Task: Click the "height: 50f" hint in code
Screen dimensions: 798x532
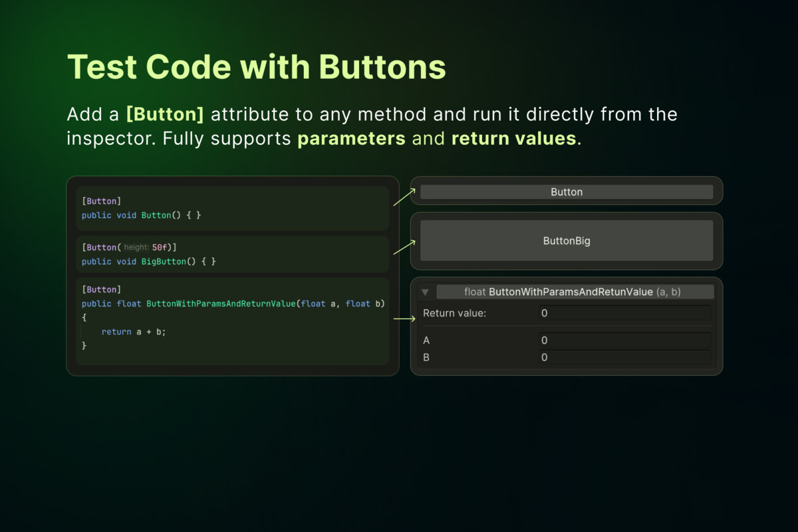Action: [x=148, y=247]
